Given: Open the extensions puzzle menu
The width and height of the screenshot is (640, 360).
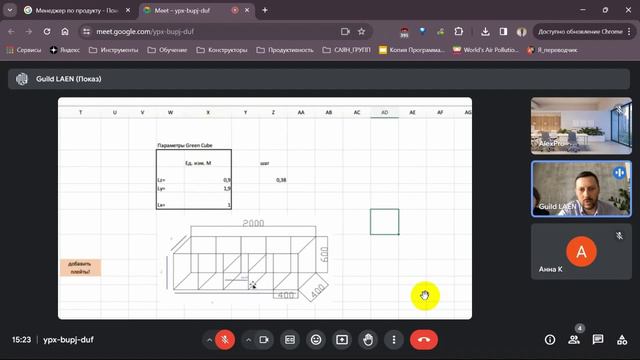Looking at the screenshot, I should (459, 31).
